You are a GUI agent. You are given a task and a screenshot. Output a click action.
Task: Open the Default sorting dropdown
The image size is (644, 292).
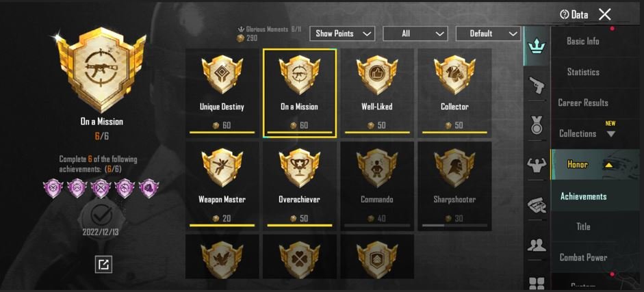[488, 34]
